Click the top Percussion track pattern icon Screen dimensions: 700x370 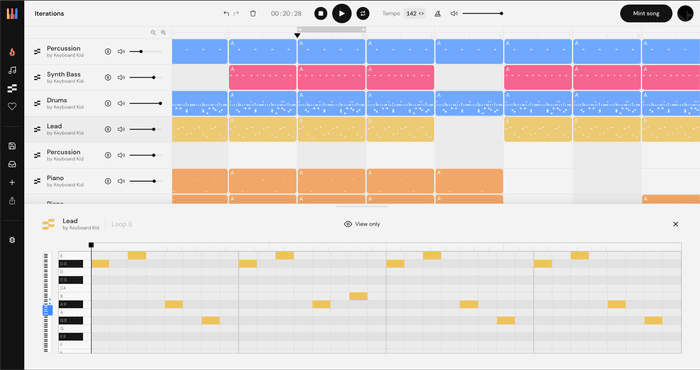click(x=37, y=51)
